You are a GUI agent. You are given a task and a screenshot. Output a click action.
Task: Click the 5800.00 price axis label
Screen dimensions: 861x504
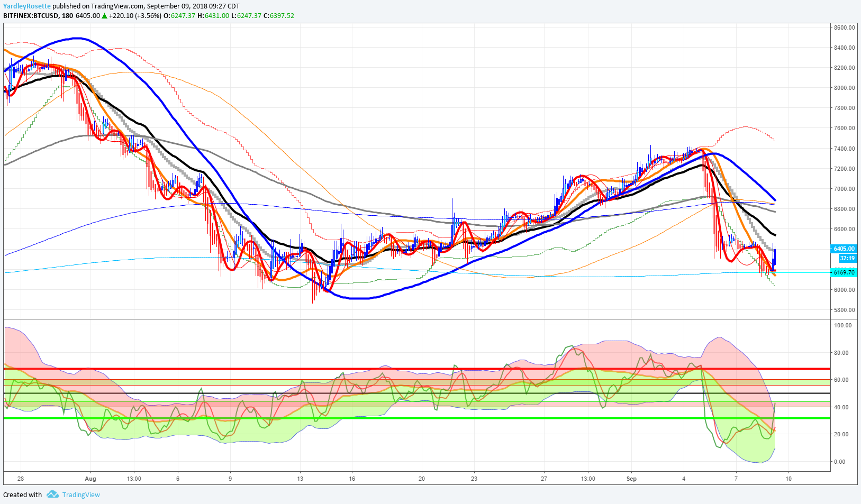click(x=844, y=310)
